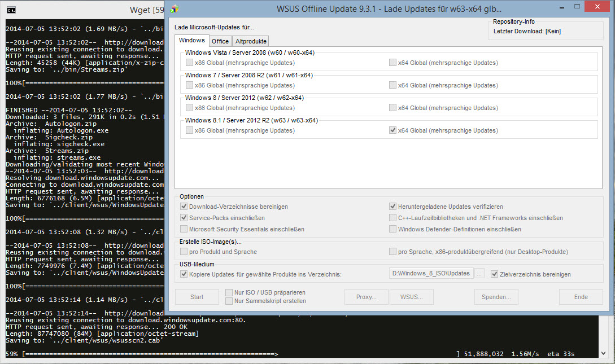Click 'inflating: streams.exe' console line
The width and height of the screenshot is (615, 364).
point(57,157)
